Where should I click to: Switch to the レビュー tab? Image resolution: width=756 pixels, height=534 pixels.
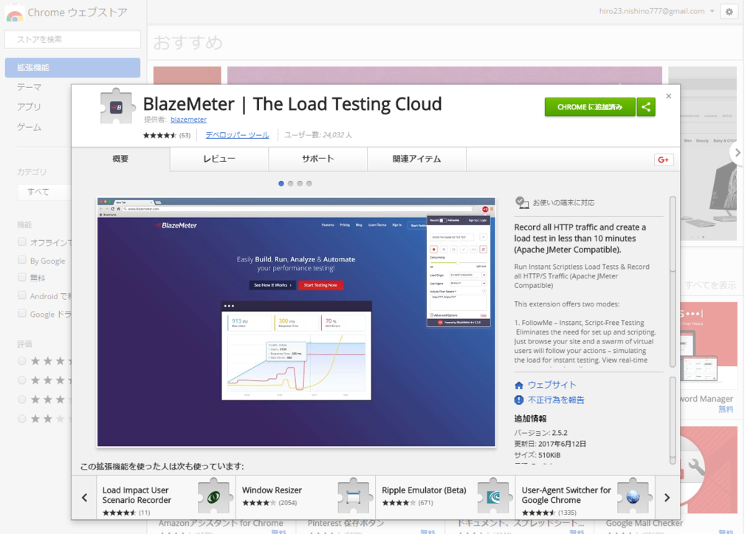pyautogui.click(x=219, y=160)
